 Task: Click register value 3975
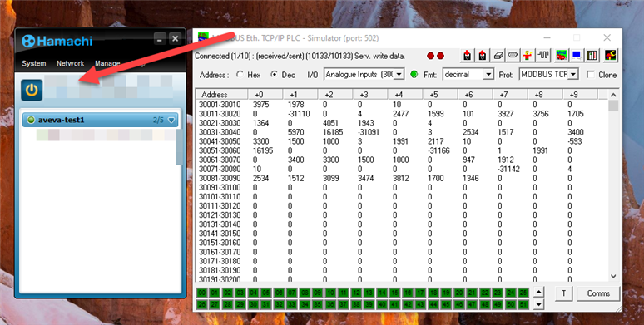click(x=260, y=105)
